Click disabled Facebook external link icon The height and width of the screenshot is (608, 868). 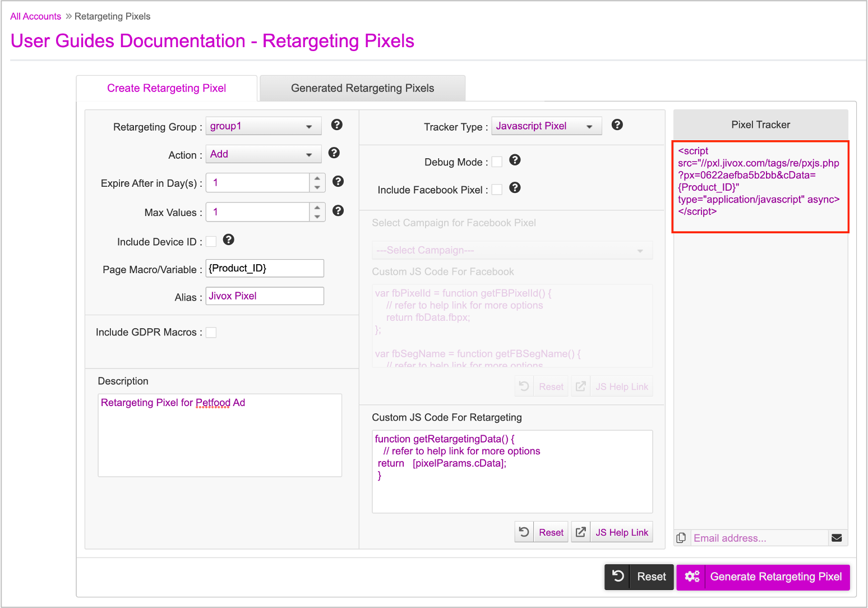581,386
